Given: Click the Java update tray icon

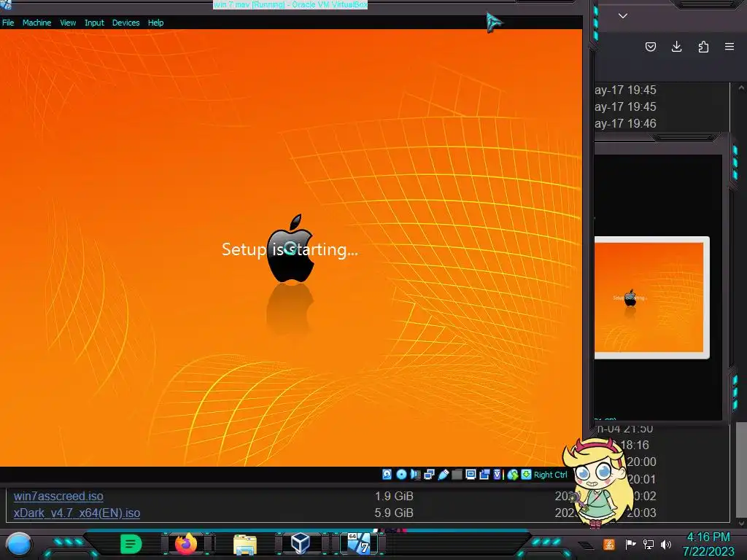Looking at the screenshot, I should pyautogui.click(x=609, y=544).
